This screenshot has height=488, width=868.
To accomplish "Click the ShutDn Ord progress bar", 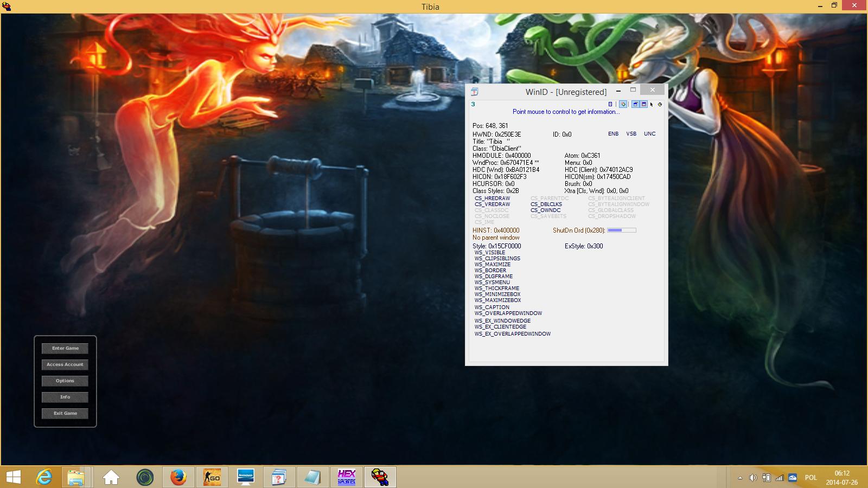I will pyautogui.click(x=622, y=230).
